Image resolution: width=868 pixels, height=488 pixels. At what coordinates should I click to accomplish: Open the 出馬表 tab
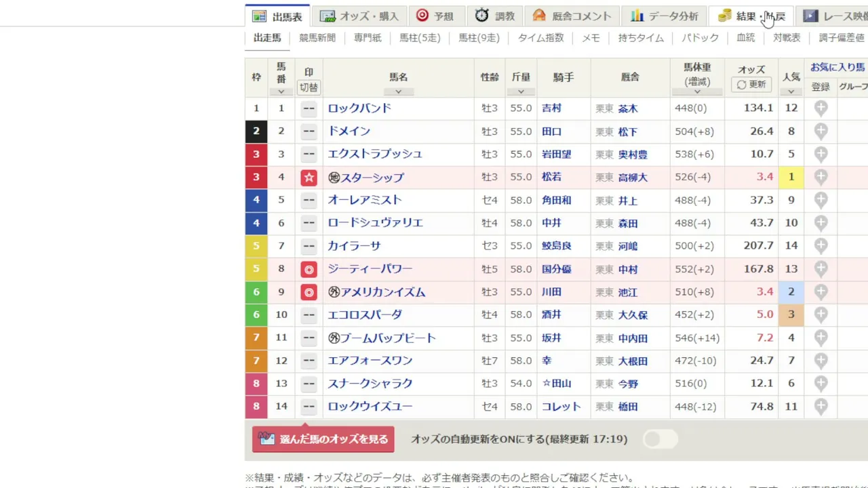(277, 16)
